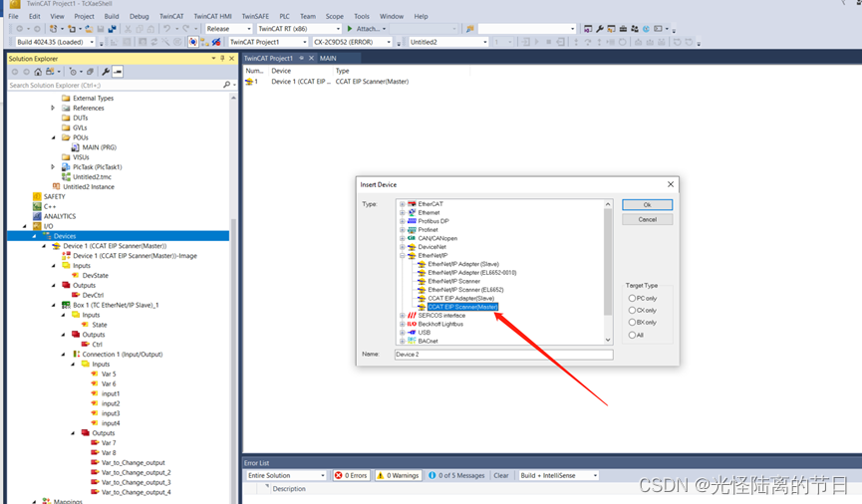The image size is (862, 504).
Task: Open the TwinCAT RT (x86) platform dropdown
Action: click(338, 29)
